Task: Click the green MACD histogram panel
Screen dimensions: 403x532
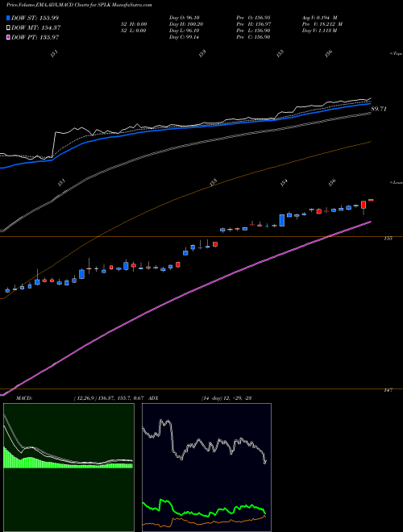Action: (x=69, y=468)
